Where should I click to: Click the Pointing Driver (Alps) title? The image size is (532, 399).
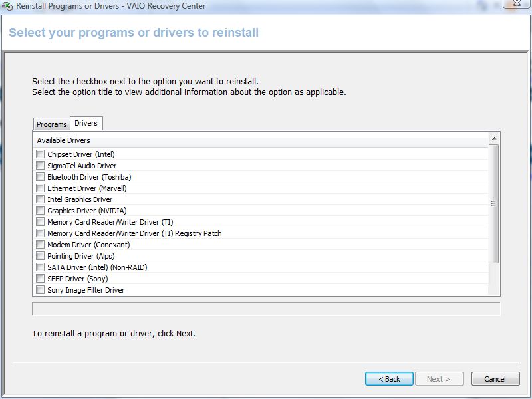[x=81, y=256]
